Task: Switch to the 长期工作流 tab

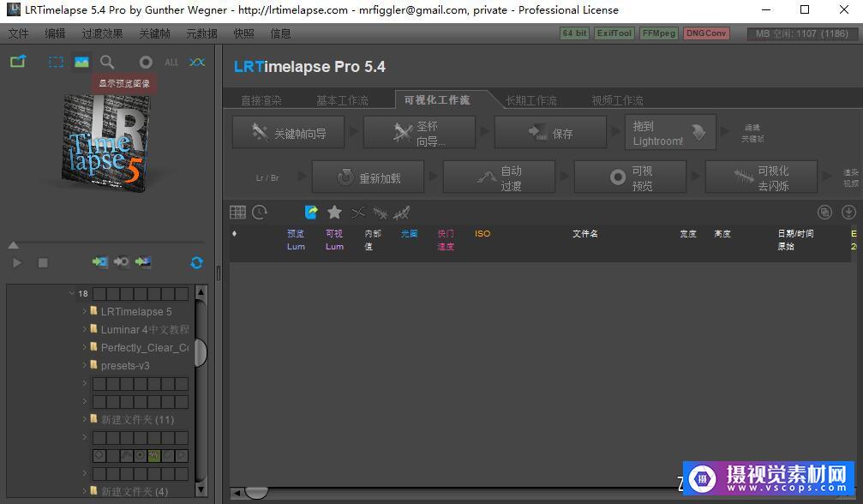Action: pos(531,100)
